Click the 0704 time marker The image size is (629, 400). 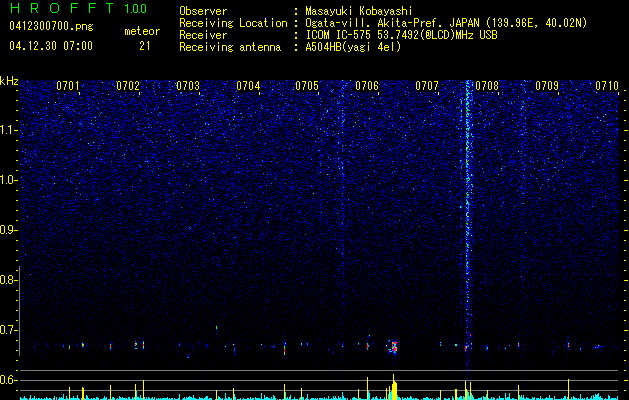(248, 86)
